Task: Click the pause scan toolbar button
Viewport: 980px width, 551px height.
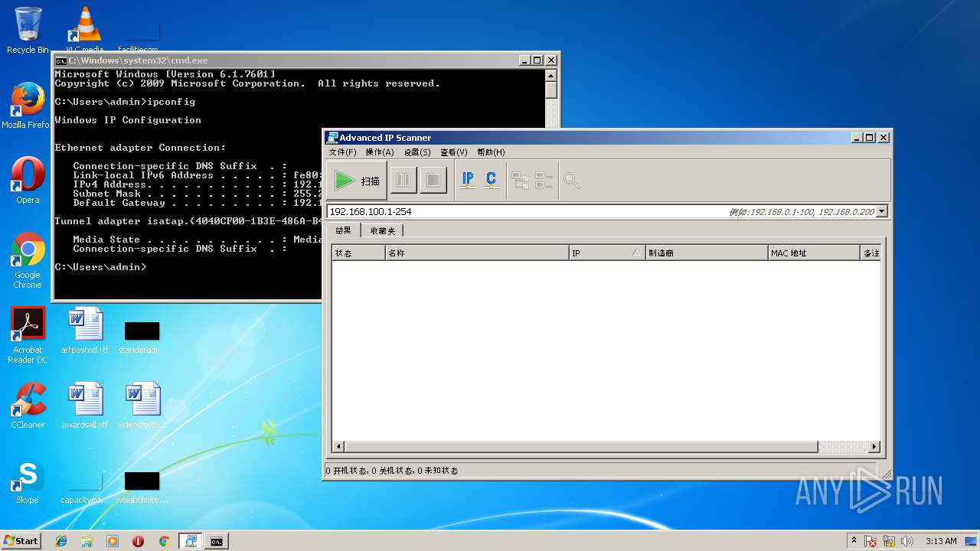Action: 403,181
